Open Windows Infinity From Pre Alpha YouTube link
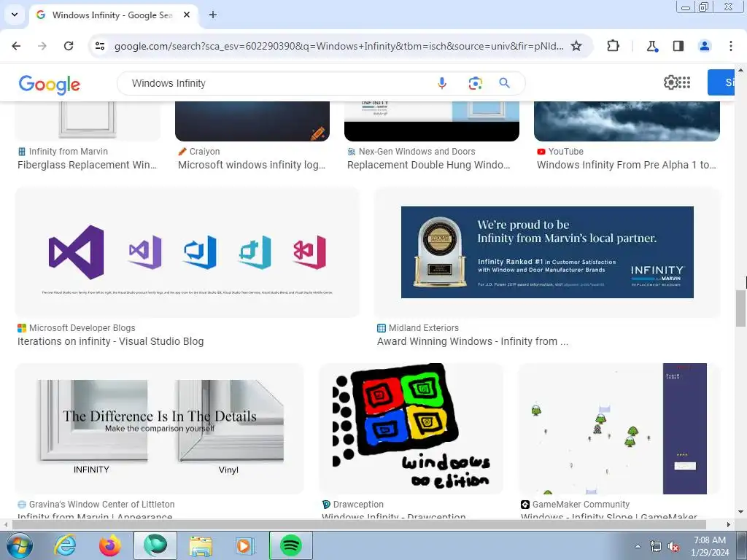747x560 pixels. click(627, 165)
